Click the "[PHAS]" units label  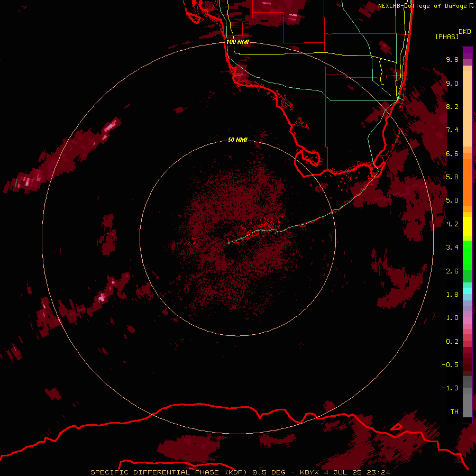tap(447, 36)
